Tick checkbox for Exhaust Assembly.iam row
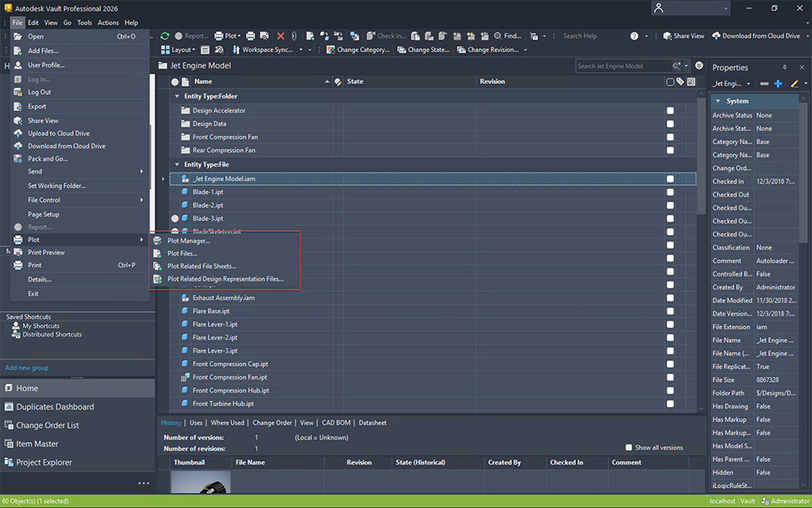This screenshot has width=812, height=508. pyautogui.click(x=670, y=298)
